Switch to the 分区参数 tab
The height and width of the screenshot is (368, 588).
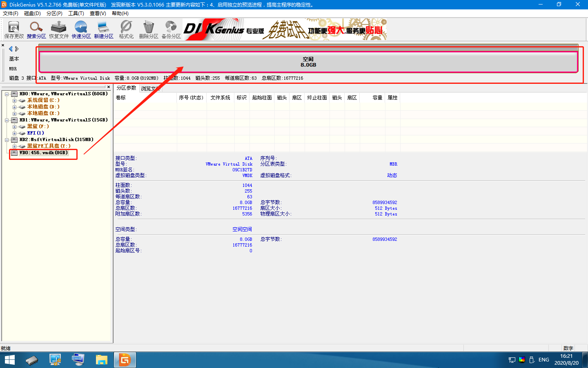(126, 88)
